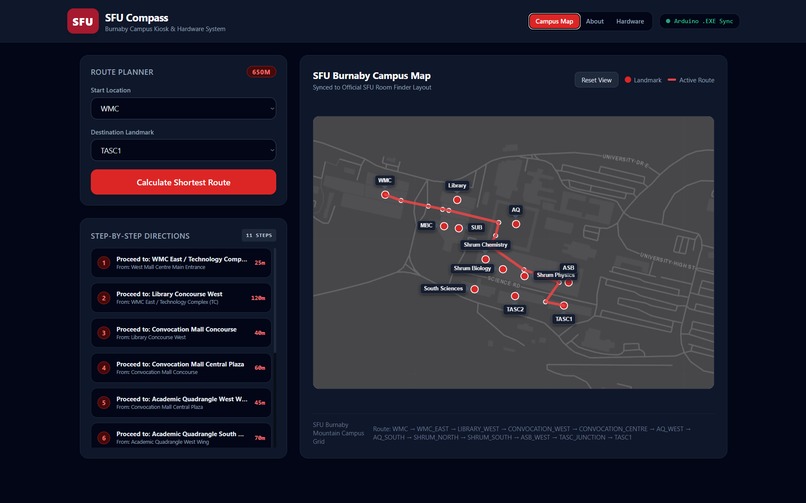Screen dimensions: 806x503
Task: Switch to the About tab
Action: point(595,21)
